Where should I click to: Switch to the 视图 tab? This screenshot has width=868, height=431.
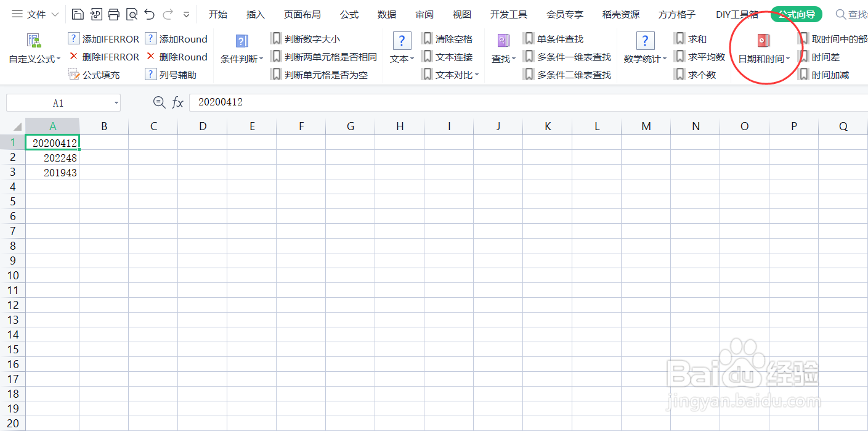coord(462,14)
